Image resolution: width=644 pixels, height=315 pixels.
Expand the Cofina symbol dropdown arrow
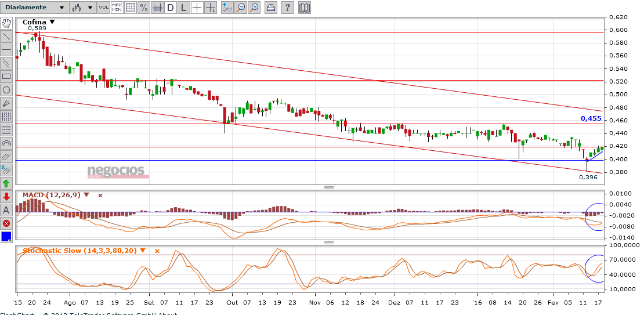pos(52,22)
